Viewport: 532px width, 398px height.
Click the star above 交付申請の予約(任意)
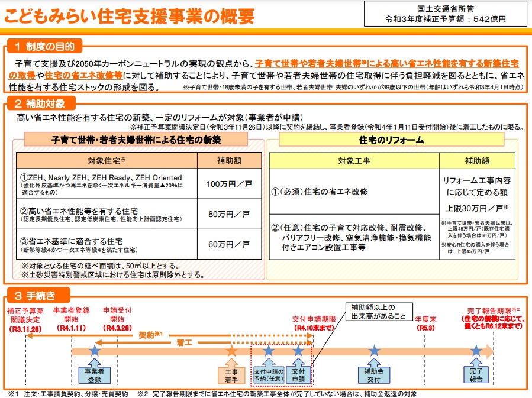(269, 351)
